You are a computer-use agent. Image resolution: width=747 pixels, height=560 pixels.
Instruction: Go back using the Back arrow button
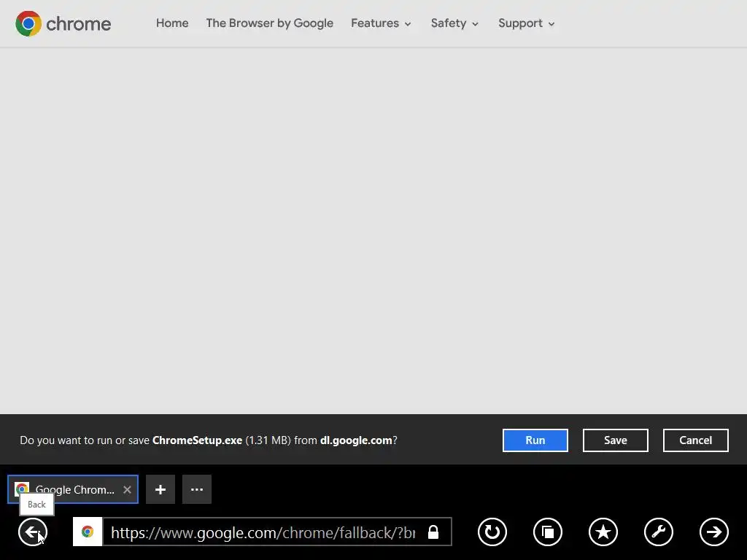coord(33,532)
